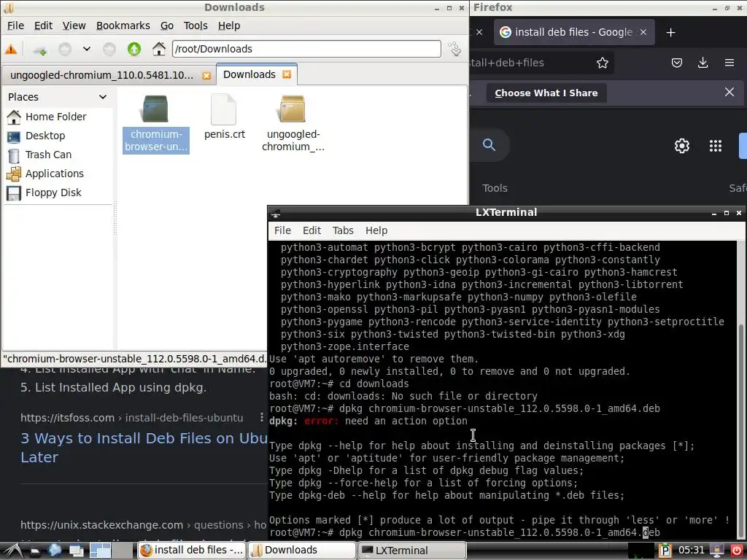Screen dimensions: 747x560
Task: Select the chromium-browser-un... deb file icon
Action: pyautogui.click(x=156, y=124)
